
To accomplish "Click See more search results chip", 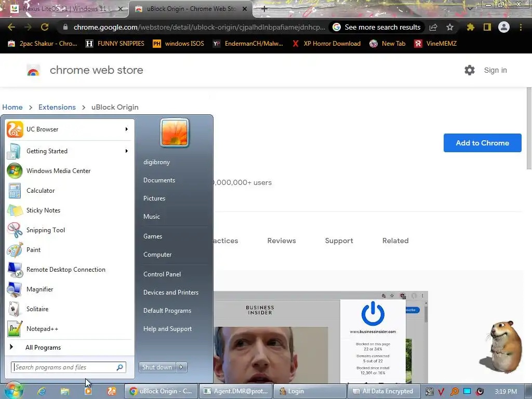I will [377, 27].
